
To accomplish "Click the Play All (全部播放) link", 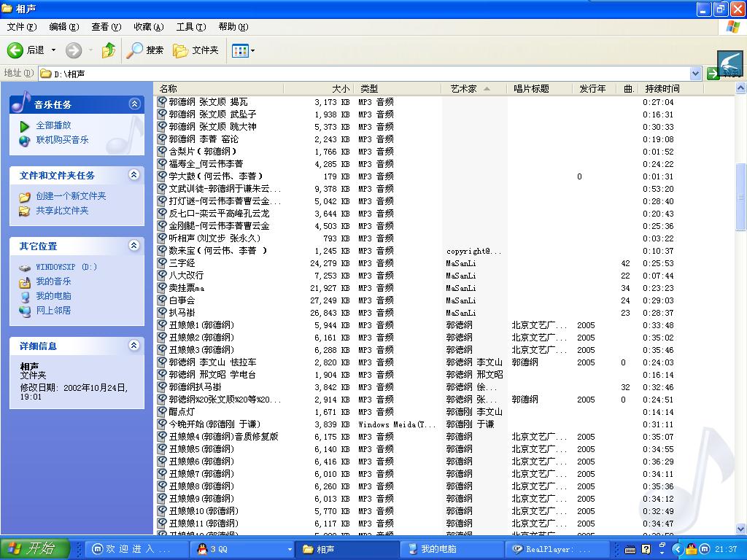I will (53, 125).
